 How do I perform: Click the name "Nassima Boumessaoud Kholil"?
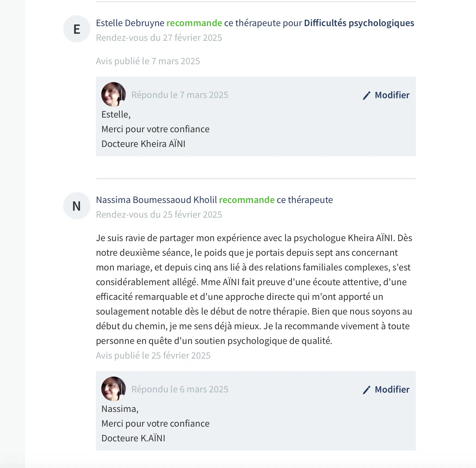156,200
